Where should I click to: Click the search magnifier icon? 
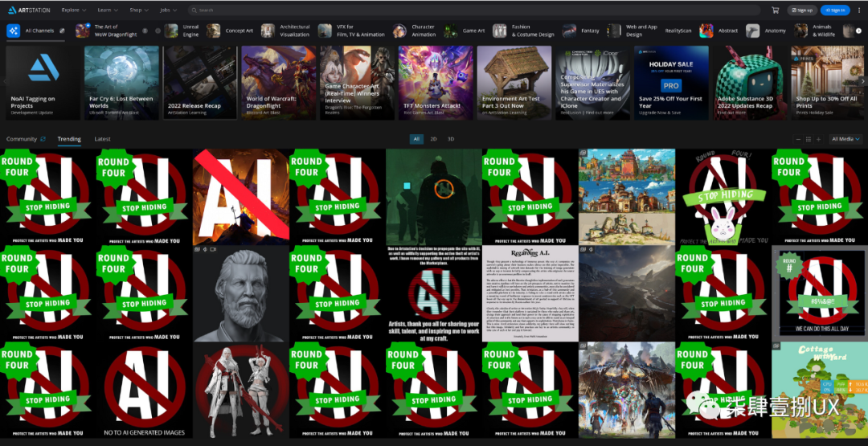click(x=194, y=10)
